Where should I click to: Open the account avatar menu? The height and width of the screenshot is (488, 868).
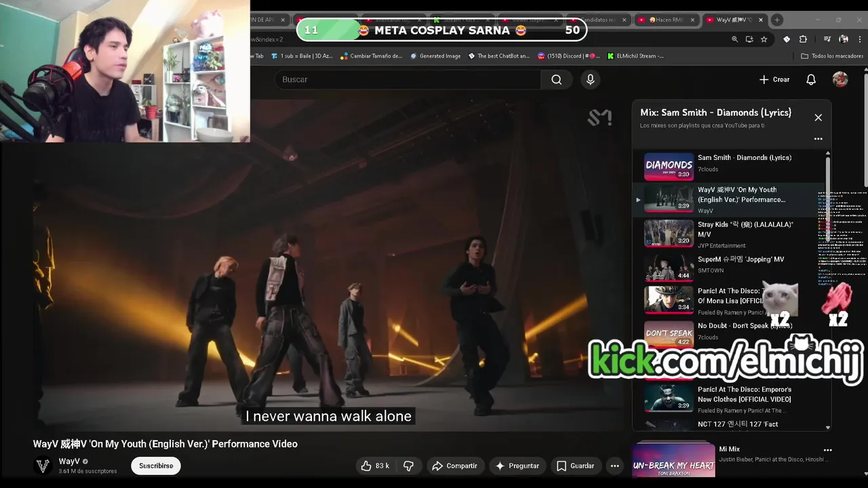(840, 79)
